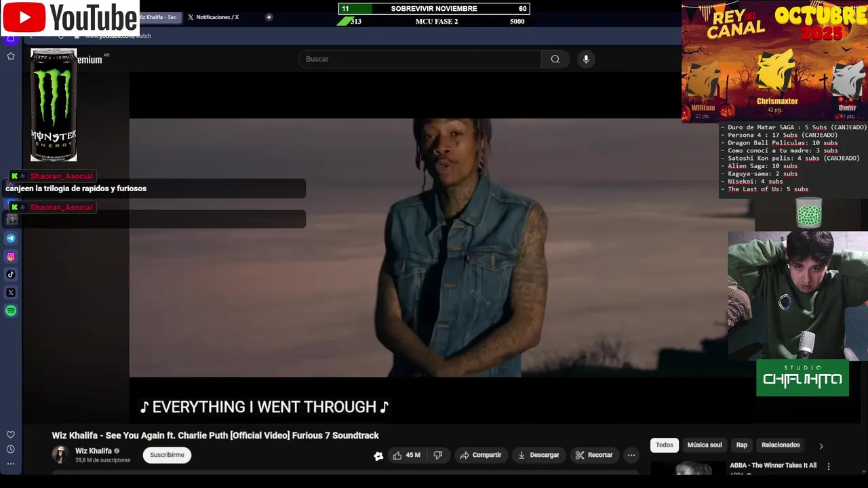Open ABBA - The Winner Takes It All
868x488 pixels.
(773, 466)
